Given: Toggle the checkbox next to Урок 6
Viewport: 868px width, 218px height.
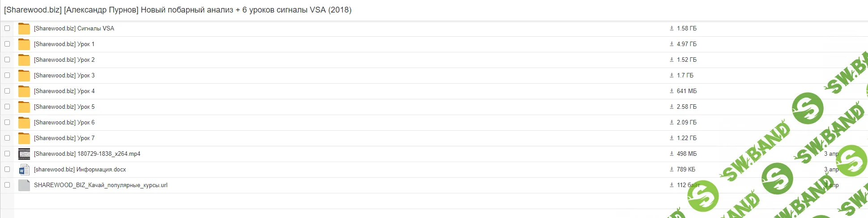Looking at the screenshot, I should point(7,122).
